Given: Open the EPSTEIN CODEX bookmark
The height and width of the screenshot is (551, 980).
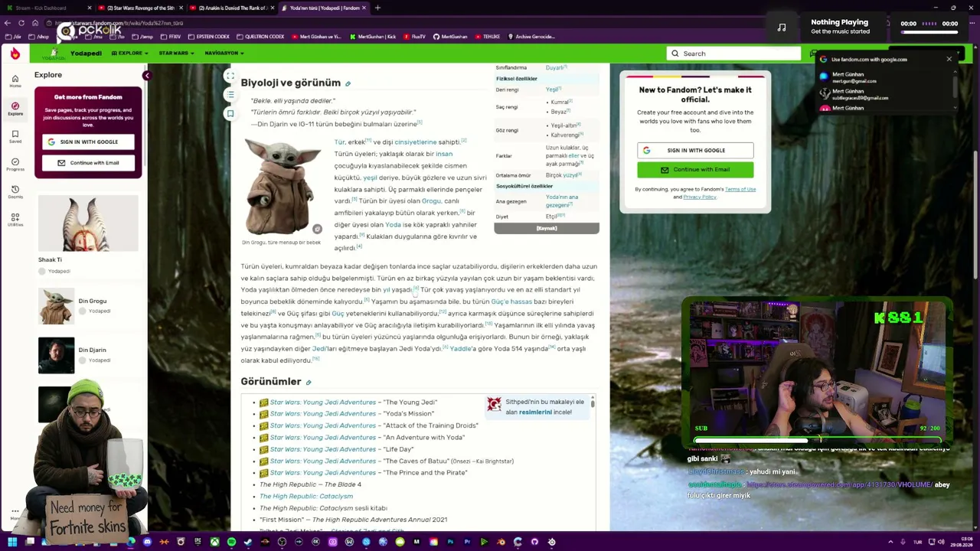Looking at the screenshot, I should (x=209, y=37).
